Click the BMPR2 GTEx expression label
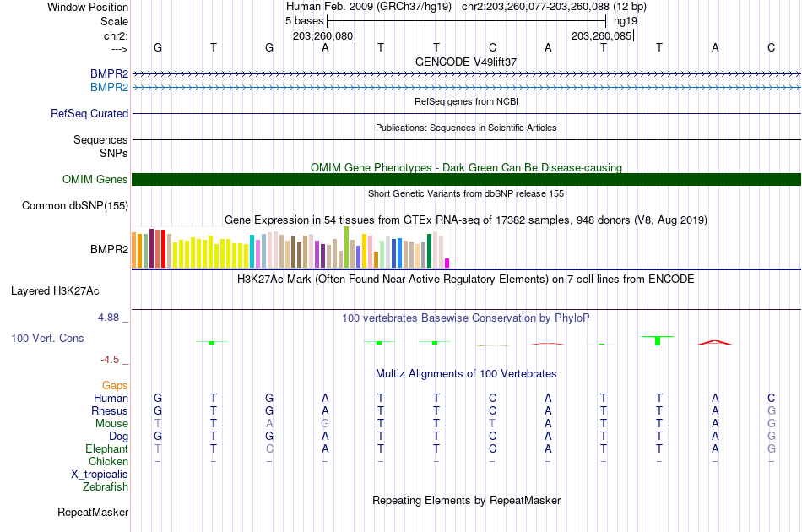 tap(109, 250)
